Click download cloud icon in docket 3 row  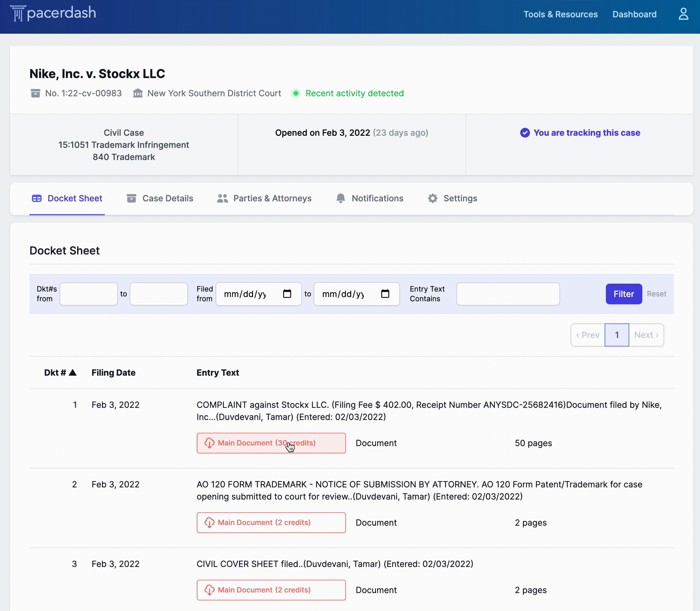pos(209,590)
